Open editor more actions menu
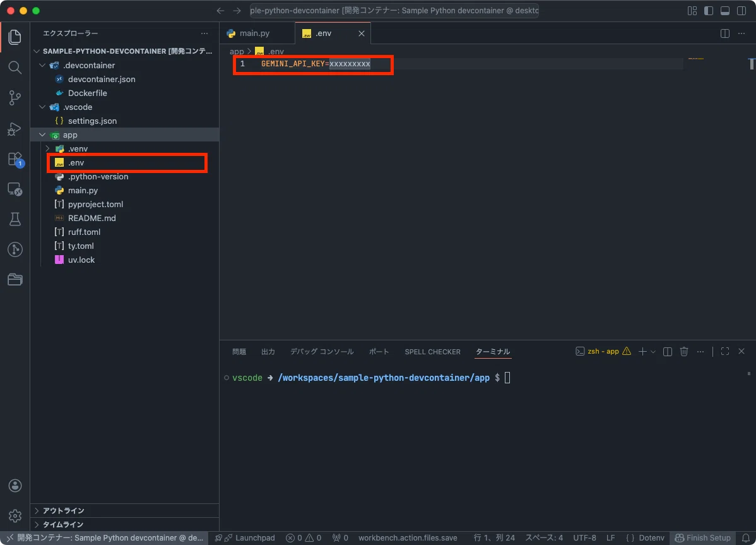This screenshot has height=545, width=756. click(741, 33)
